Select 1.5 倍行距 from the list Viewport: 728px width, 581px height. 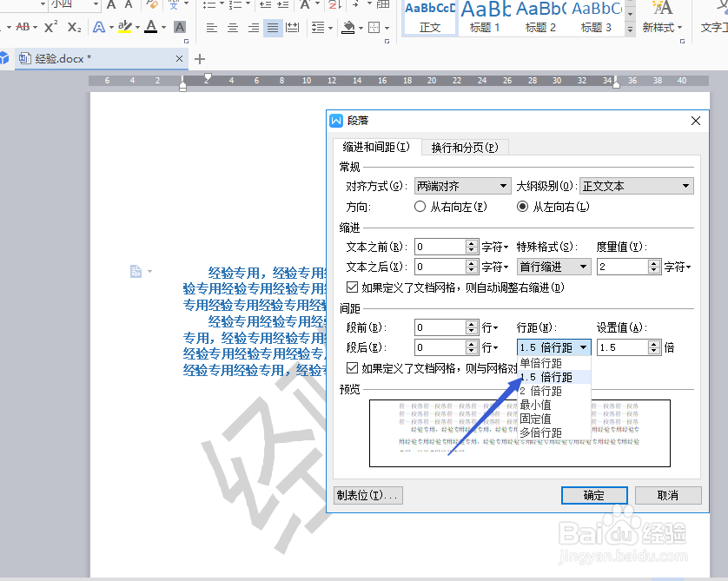pos(554,377)
